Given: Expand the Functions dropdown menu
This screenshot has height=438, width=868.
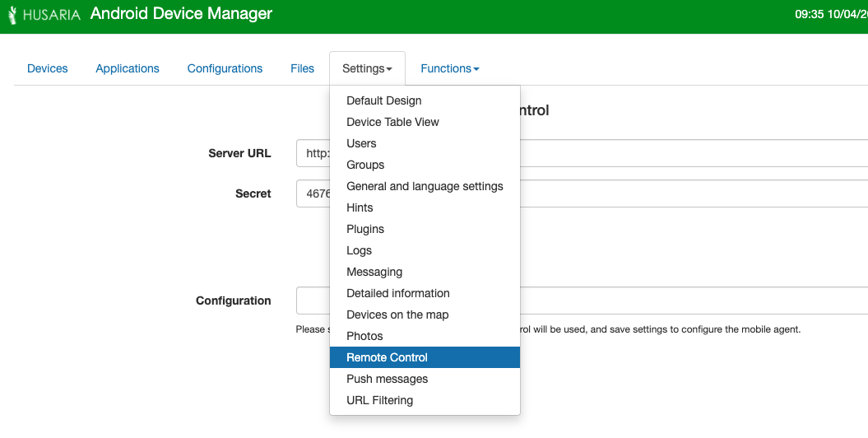Looking at the screenshot, I should pyautogui.click(x=449, y=68).
